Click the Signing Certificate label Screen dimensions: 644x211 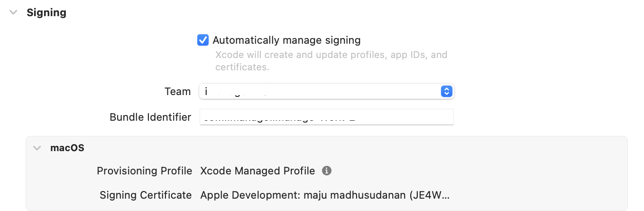pyautogui.click(x=146, y=195)
